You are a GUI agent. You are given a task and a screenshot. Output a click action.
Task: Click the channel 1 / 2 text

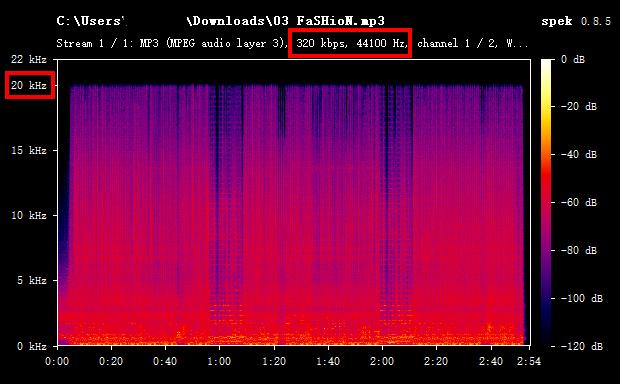tap(457, 43)
